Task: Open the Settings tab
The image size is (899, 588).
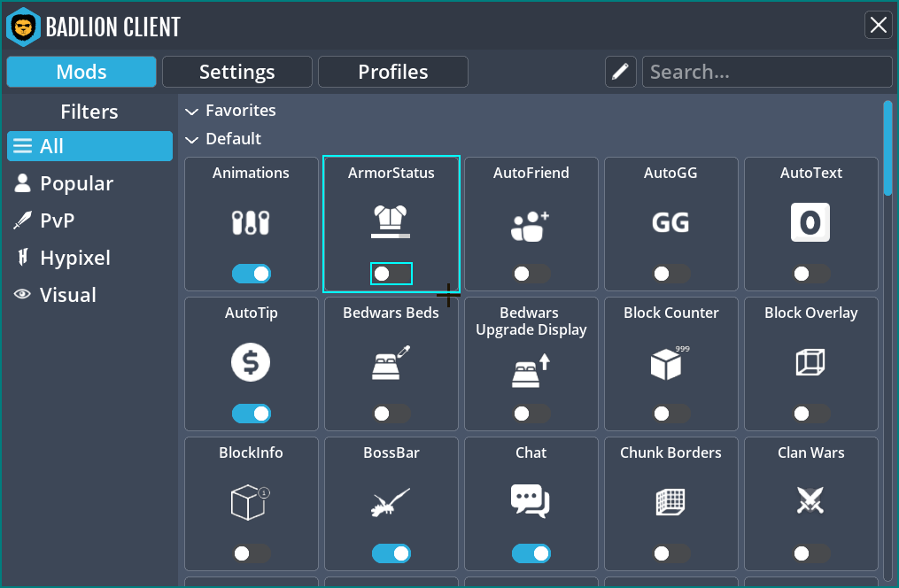Action: (237, 72)
